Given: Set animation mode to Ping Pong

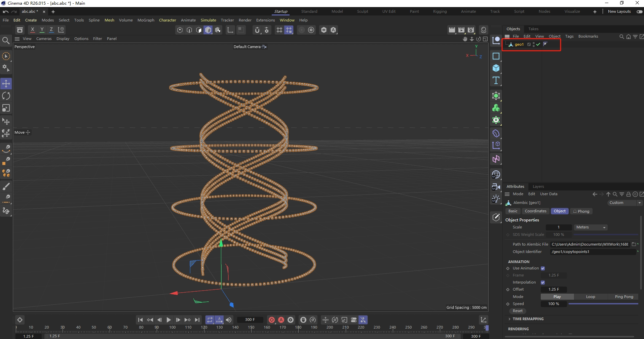Looking at the screenshot, I should point(624,297).
